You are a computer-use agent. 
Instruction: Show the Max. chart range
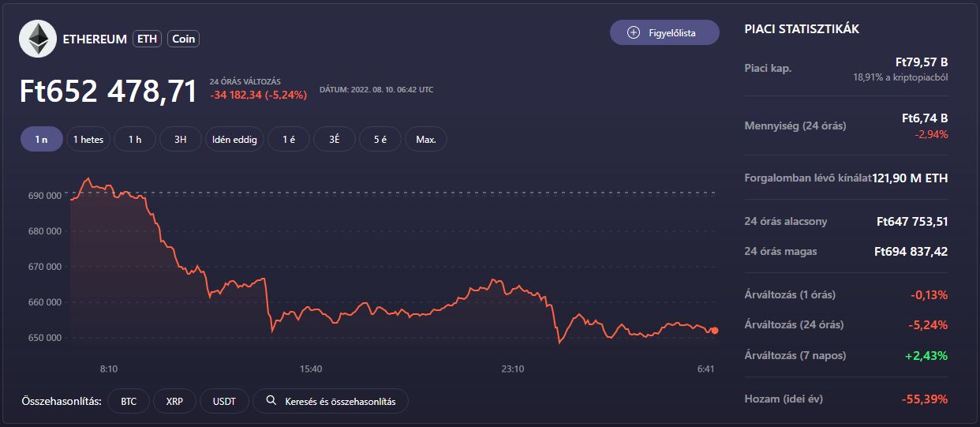pyautogui.click(x=426, y=140)
